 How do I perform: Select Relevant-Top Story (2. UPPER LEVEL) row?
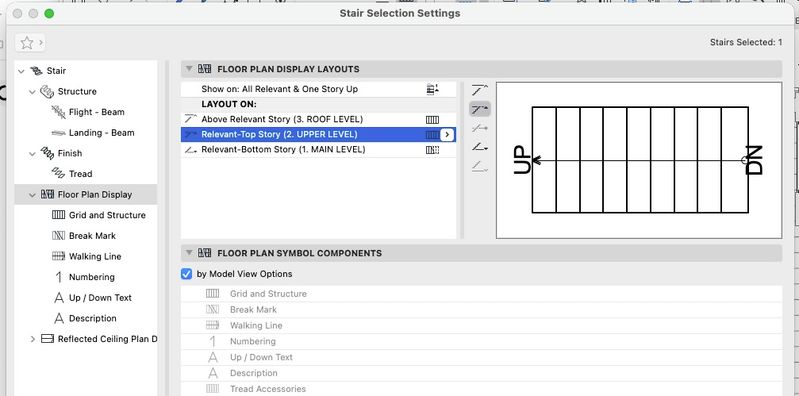click(318, 135)
